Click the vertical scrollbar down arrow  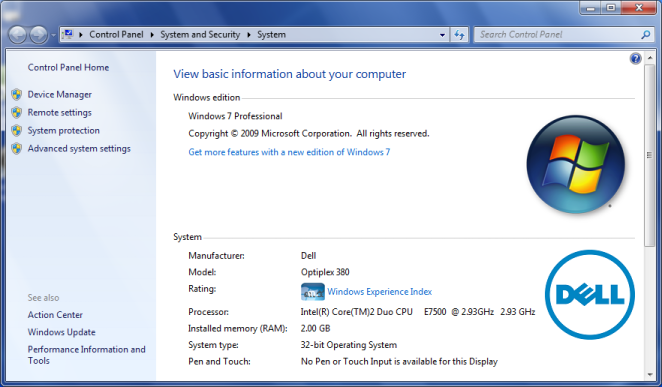[x=649, y=374]
